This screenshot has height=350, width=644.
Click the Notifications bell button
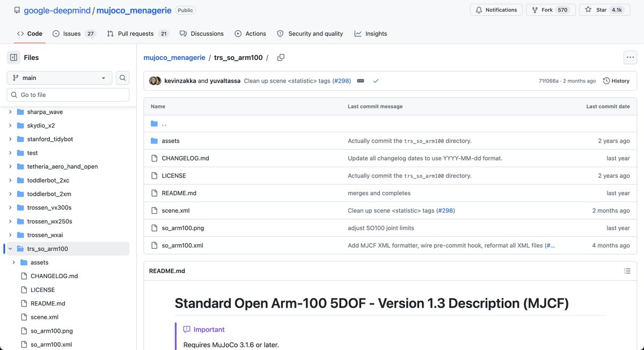496,10
